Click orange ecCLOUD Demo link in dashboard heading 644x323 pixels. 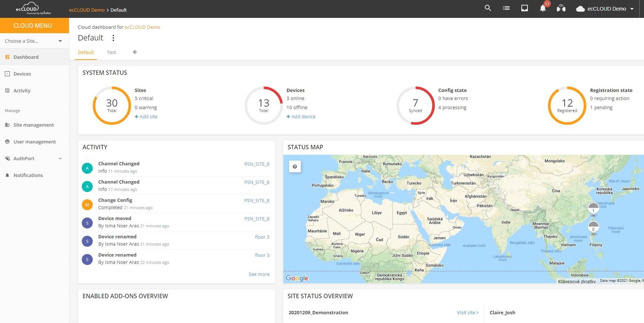point(142,27)
